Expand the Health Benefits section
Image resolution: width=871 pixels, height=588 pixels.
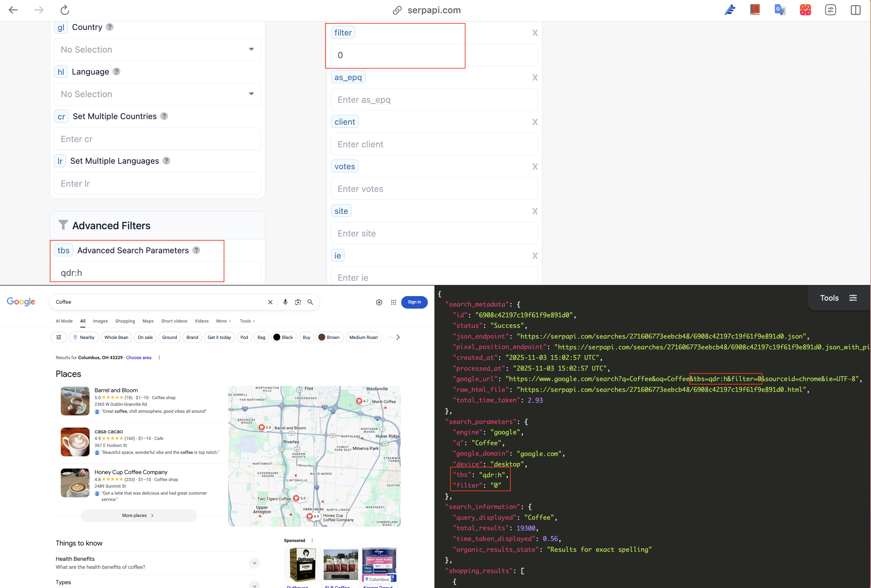tap(254, 563)
